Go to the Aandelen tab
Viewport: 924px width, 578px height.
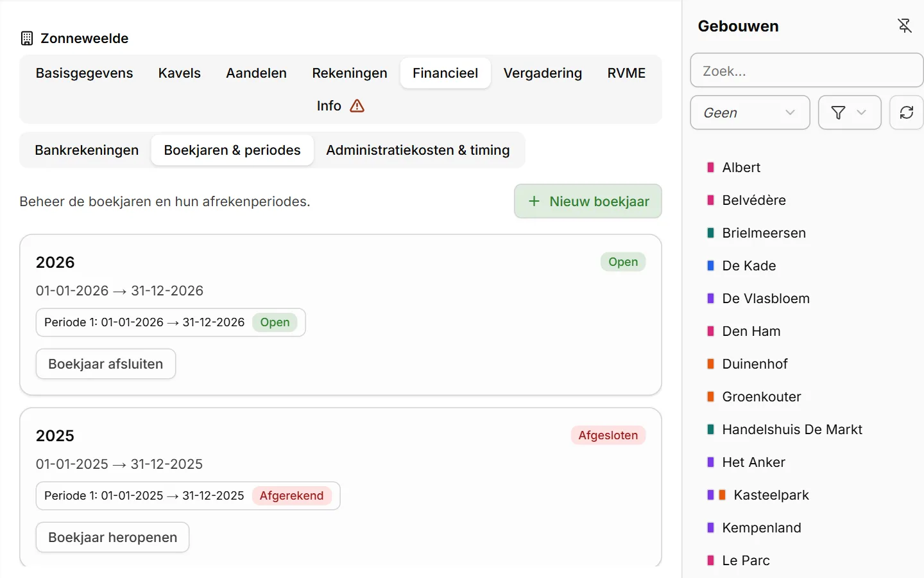click(257, 73)
